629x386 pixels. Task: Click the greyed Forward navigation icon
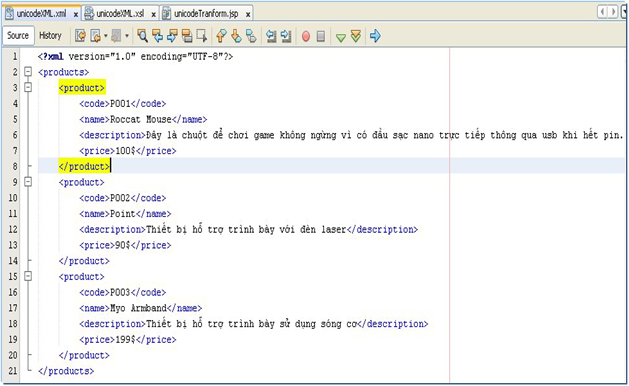[116, 36]
